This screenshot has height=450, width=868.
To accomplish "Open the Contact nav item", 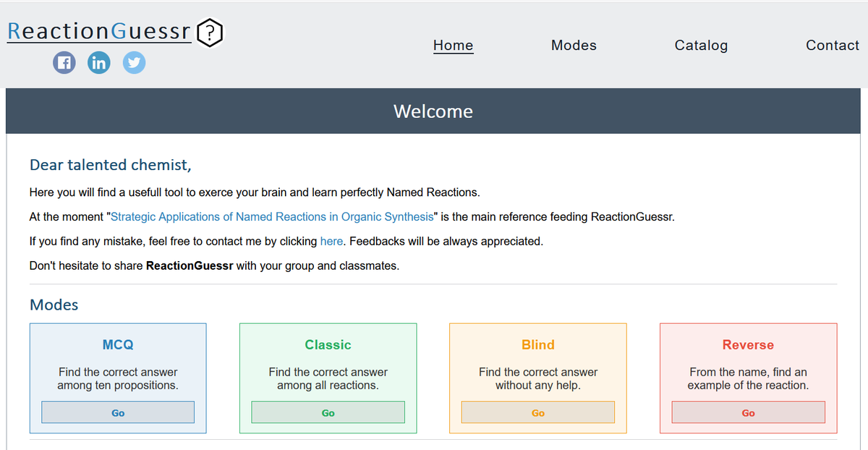I will (833, 45).
